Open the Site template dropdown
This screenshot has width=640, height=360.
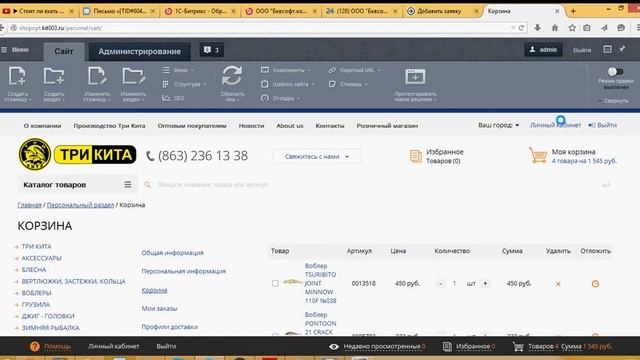pos(288,84)
